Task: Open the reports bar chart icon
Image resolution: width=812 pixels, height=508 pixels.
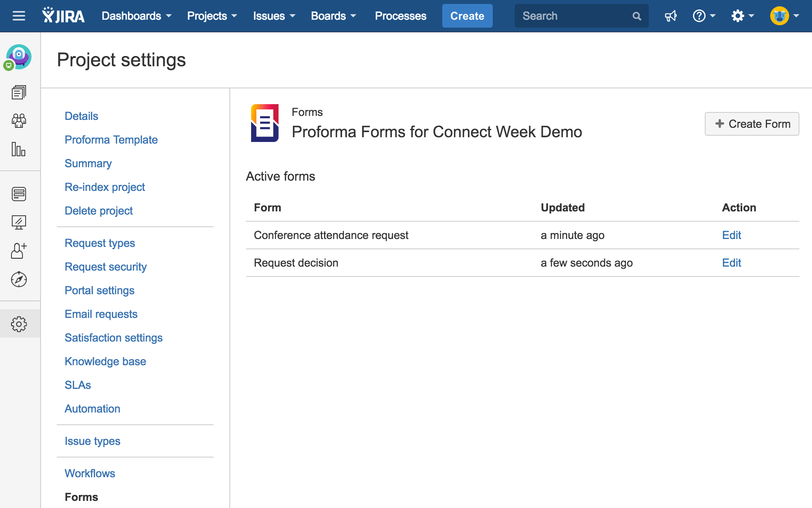Action: click(19, 149)
